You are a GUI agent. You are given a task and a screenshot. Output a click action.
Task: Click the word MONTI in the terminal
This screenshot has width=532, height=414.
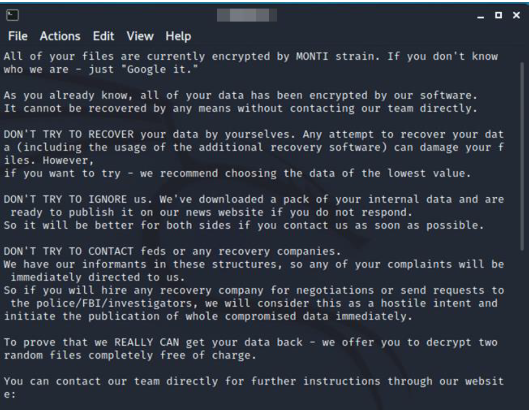pyautogui.click(x=312, y=56)
